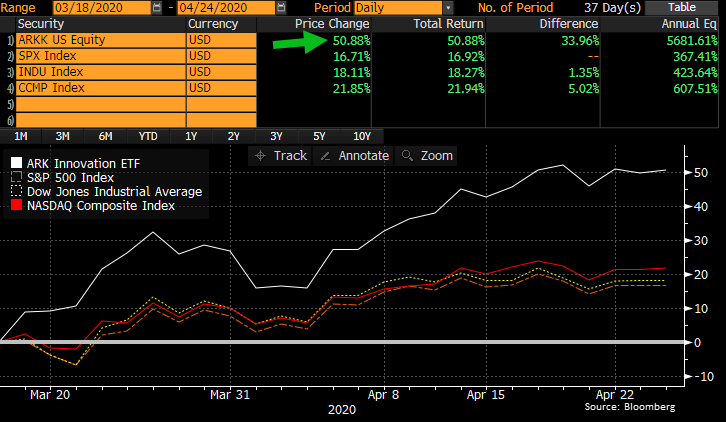The width and height of the screenshot is (726, 422).
Task: Click the 607.51% annual equivalent value
Action: point(695,88)
